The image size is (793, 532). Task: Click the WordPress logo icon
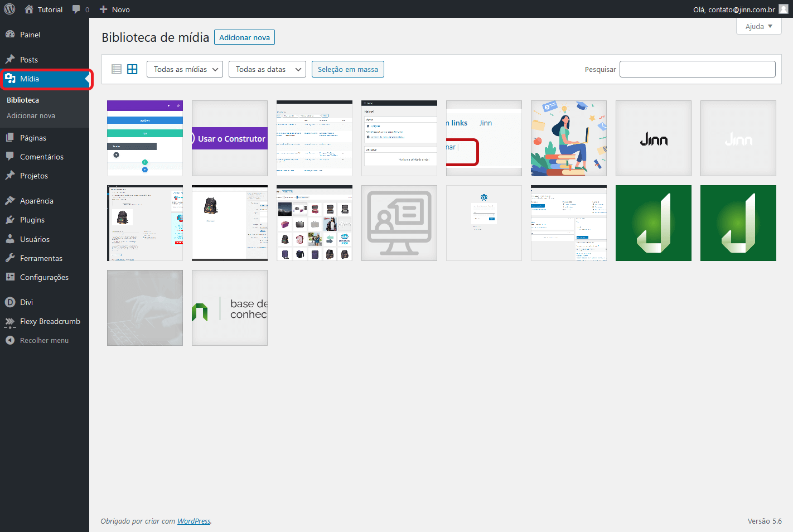[9, 9]
